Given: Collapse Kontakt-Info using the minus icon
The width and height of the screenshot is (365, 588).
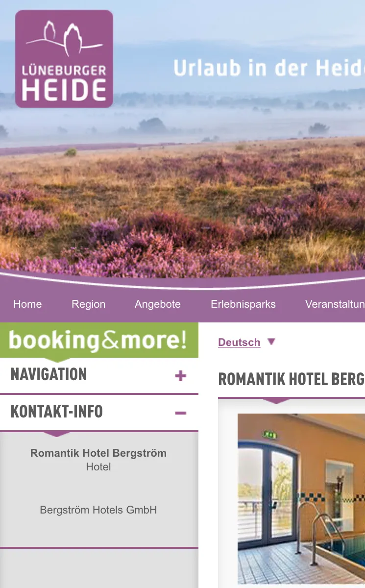Looking at the screenshot, I should coord(180,413).
